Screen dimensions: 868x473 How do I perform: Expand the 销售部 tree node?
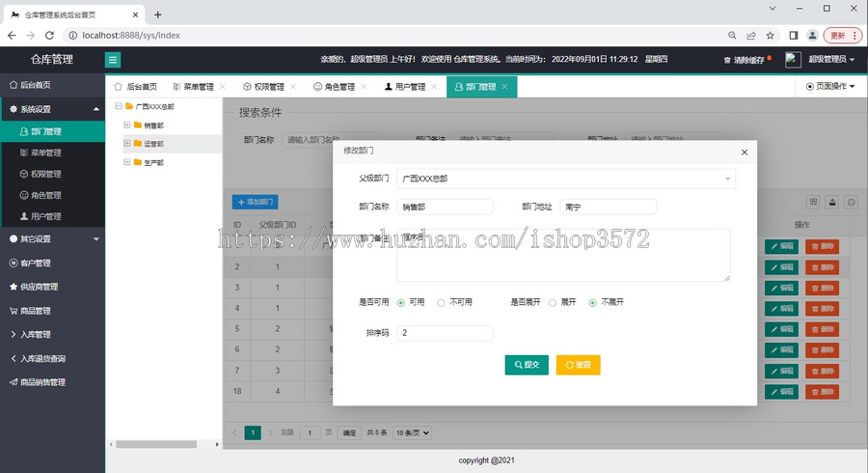(127, 125)
